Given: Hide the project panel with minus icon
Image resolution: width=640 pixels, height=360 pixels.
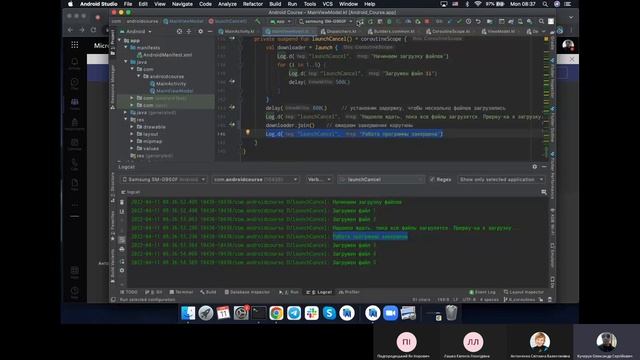Looking at the screenshot, I should (210, 31).
